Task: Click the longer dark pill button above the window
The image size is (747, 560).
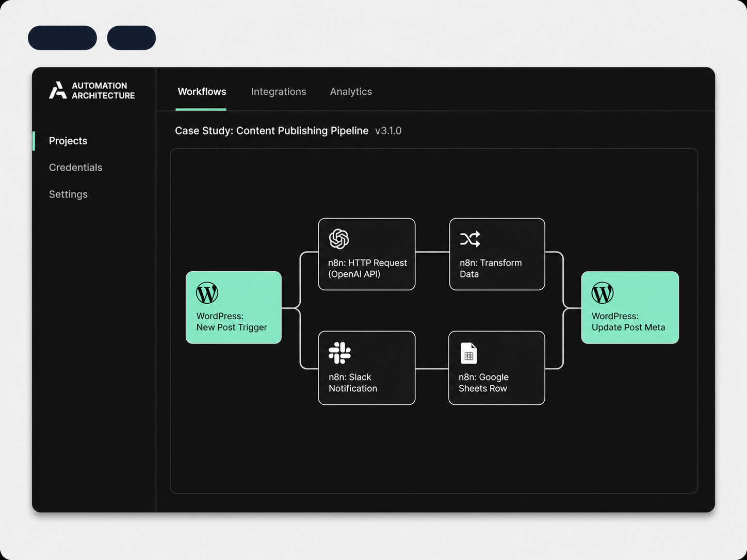Action: click(62, 38)
